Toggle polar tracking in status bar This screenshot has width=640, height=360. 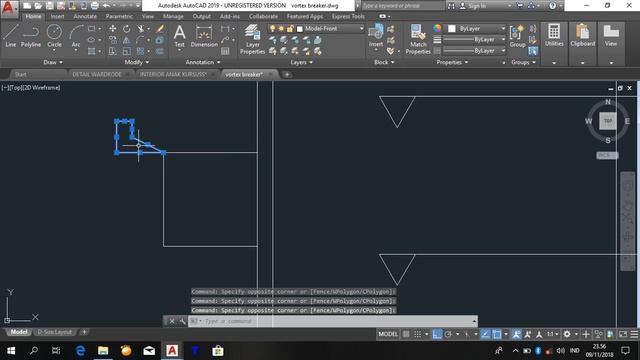(448, 334)
